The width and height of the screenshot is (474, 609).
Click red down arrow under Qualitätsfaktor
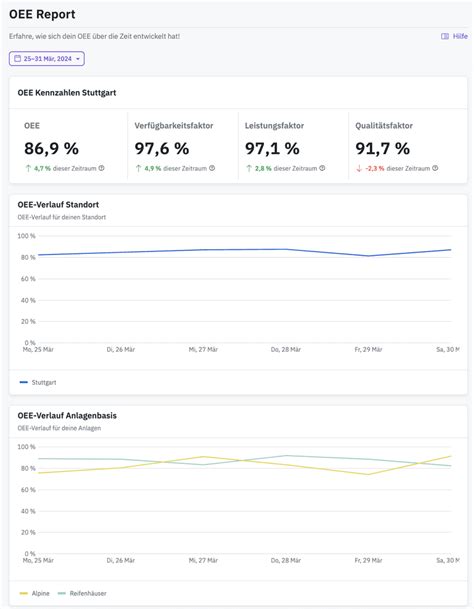pyautogui.click(x=359, y=168)
